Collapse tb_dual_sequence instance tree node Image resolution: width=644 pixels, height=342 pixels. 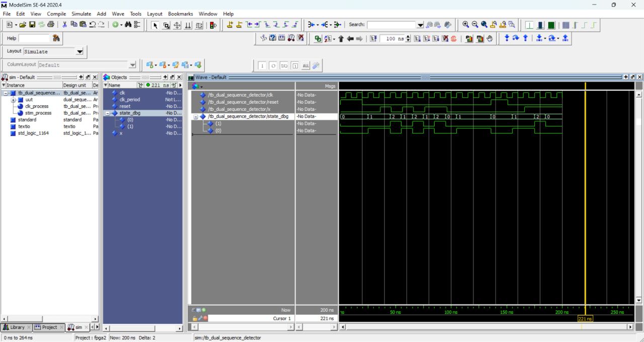click(6, 93)
